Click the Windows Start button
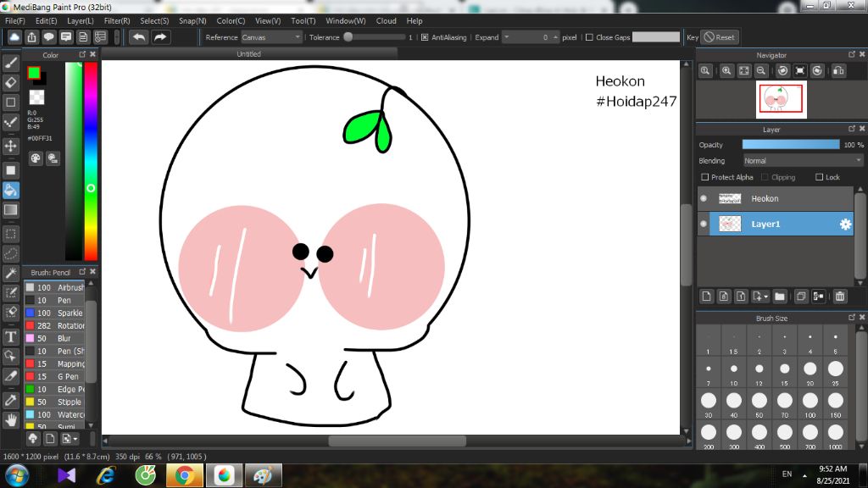The width and height of the screenshot is (868, 488). [x=17, y=475]
